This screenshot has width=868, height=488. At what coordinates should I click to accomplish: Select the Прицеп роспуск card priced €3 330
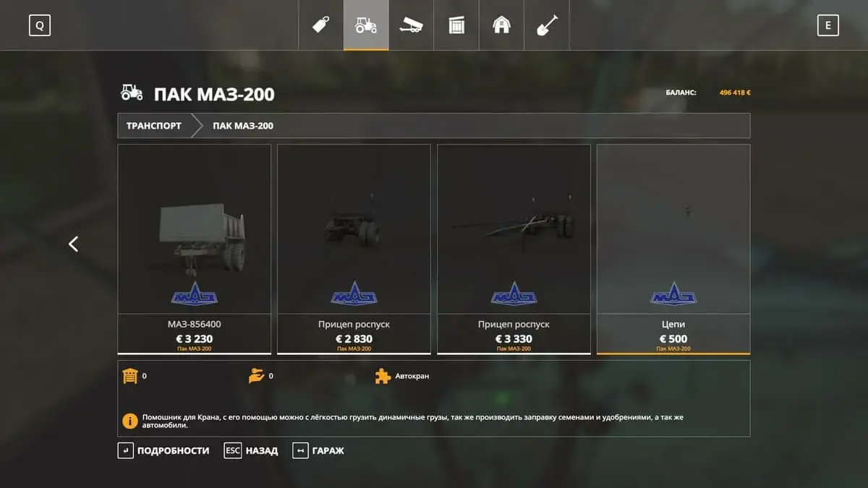click(514, 249)
